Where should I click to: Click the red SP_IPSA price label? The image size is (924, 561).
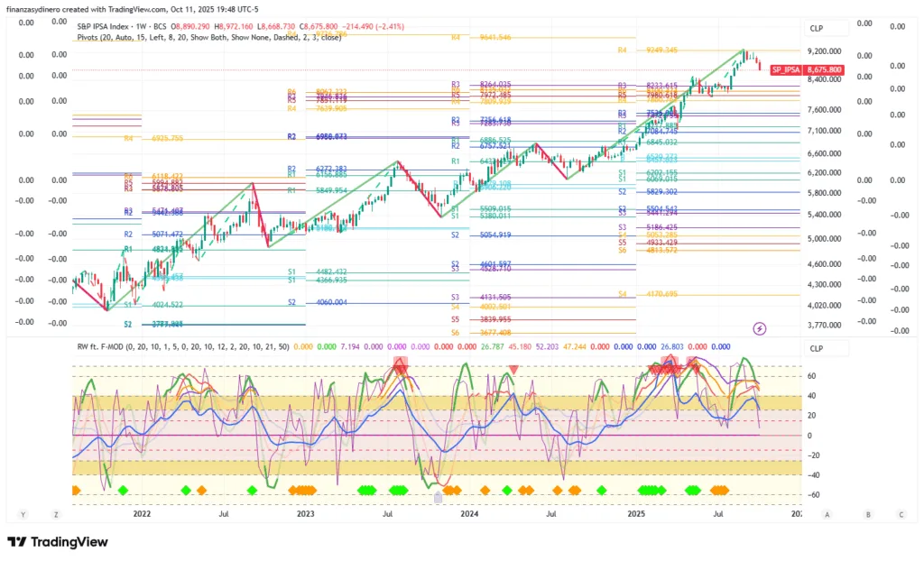[786, 69]
